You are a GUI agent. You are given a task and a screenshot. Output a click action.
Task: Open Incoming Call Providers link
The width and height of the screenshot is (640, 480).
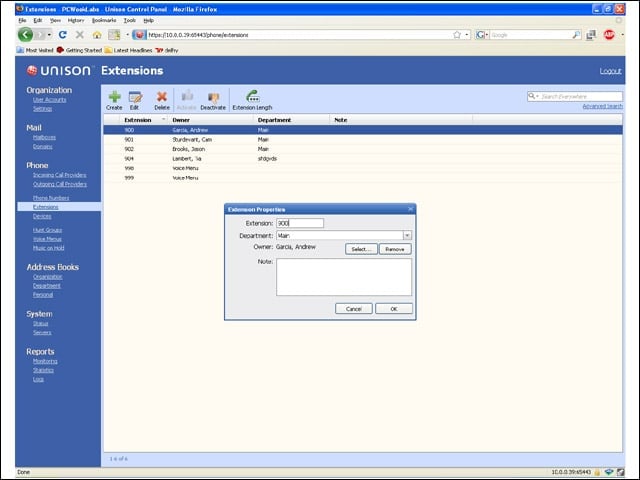coord(60,175)
